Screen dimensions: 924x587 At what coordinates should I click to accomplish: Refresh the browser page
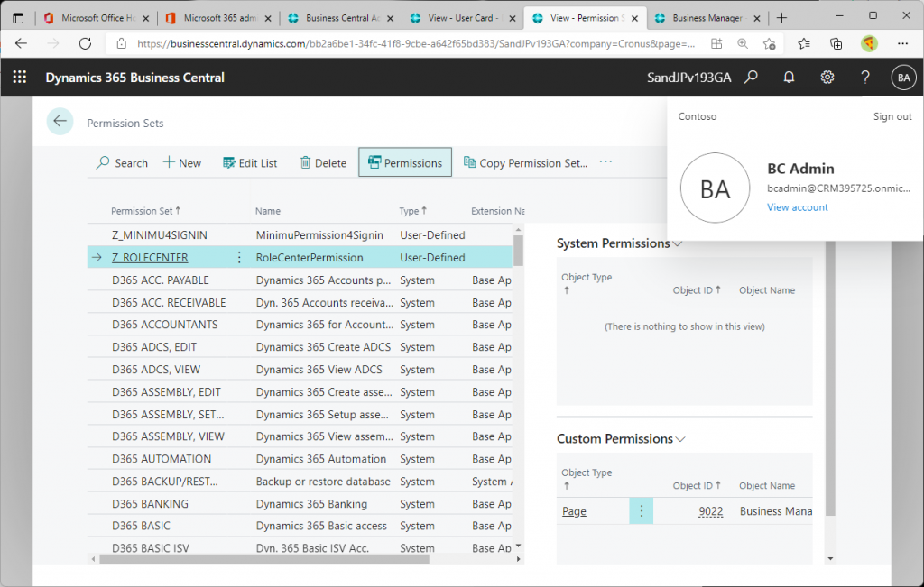86,43
